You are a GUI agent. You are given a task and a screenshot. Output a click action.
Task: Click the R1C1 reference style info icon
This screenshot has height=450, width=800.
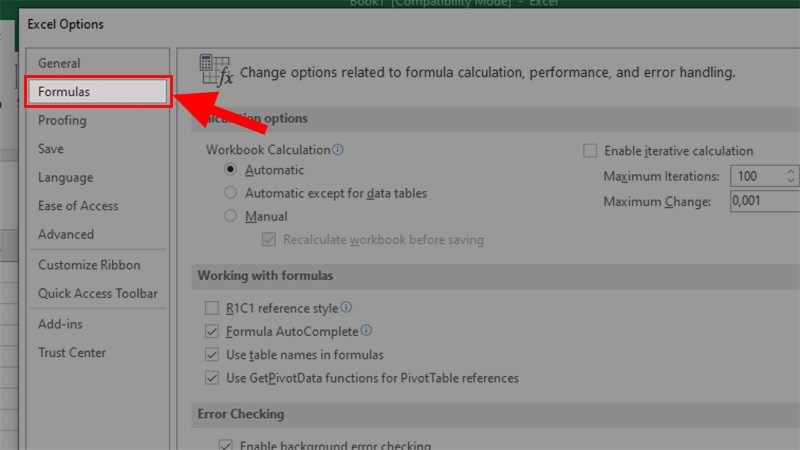coord(347,308)
